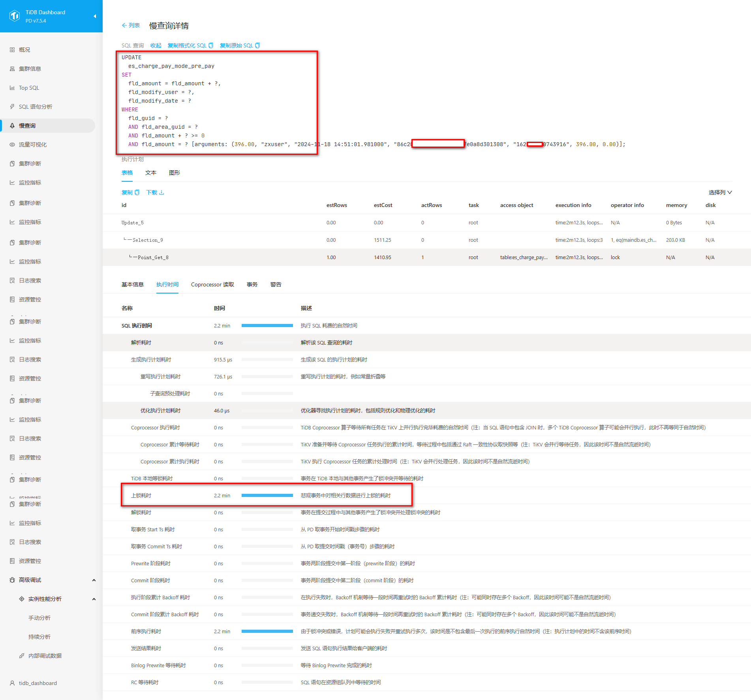Open the 流量可视化 eye icon

(x=12, y=145)
